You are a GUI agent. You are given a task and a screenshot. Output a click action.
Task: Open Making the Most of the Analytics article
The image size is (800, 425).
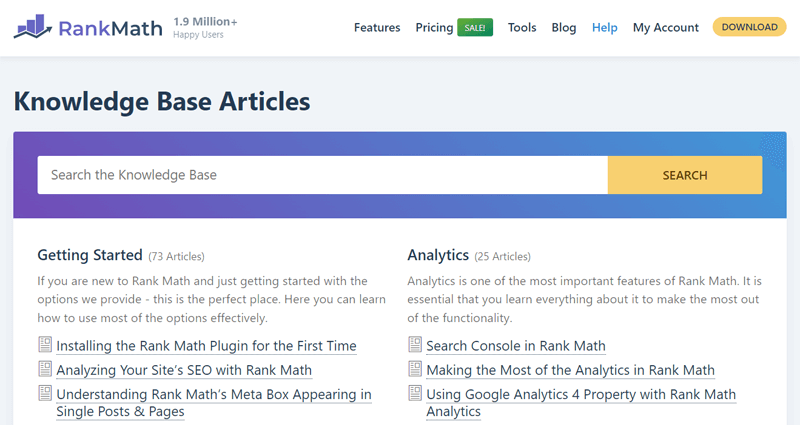[x=570, y=370]
